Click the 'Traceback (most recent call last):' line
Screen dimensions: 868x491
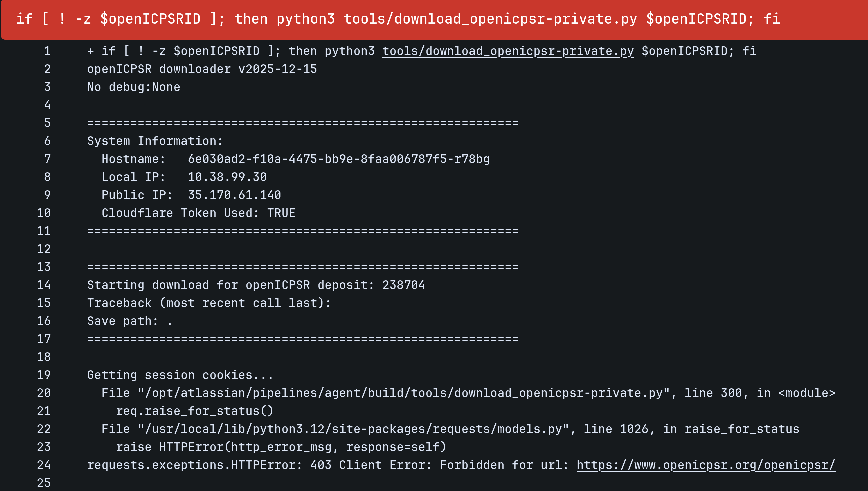tap(209, 303)
